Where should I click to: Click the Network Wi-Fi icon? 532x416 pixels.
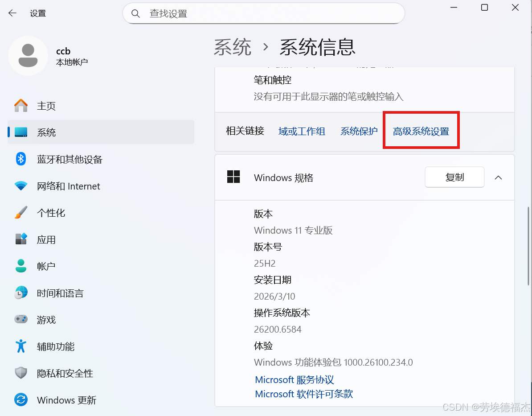21,186
